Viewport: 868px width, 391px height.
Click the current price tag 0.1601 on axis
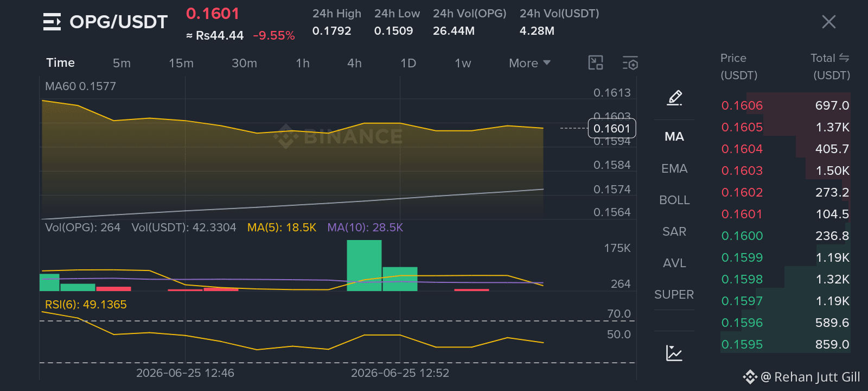coord(612,129)
